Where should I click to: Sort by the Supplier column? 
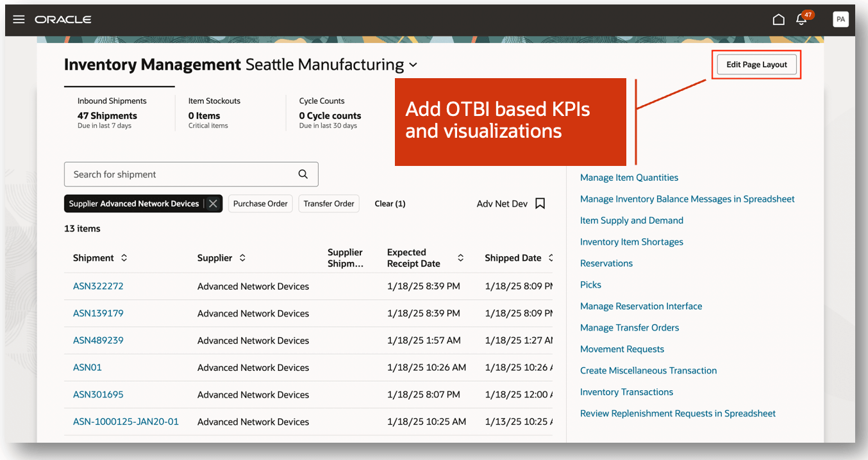coord(242,258)
